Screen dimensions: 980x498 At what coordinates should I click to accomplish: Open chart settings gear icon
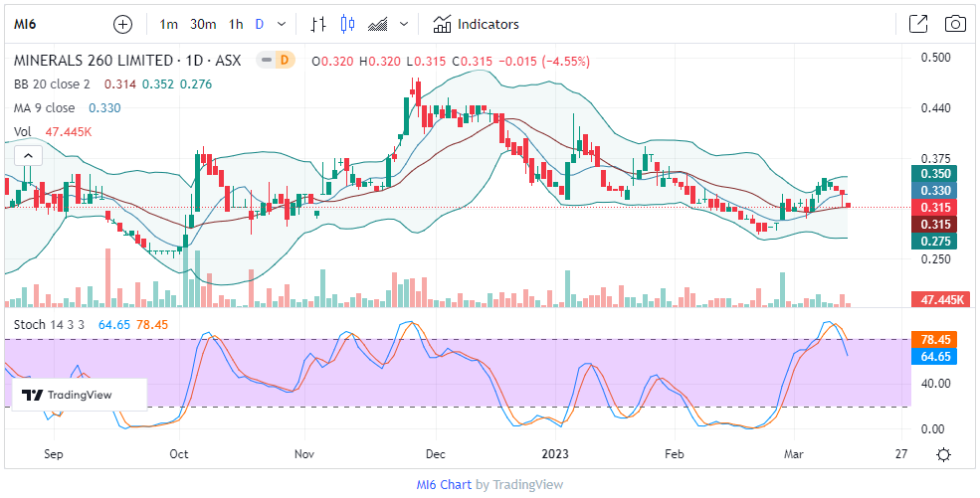(x=943, y=454)
